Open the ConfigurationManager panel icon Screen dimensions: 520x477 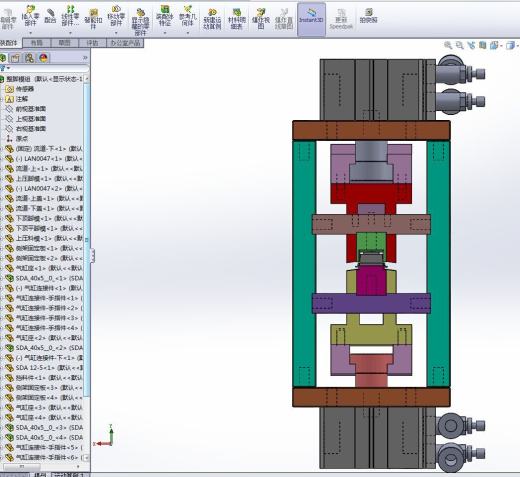coord(29,58)
